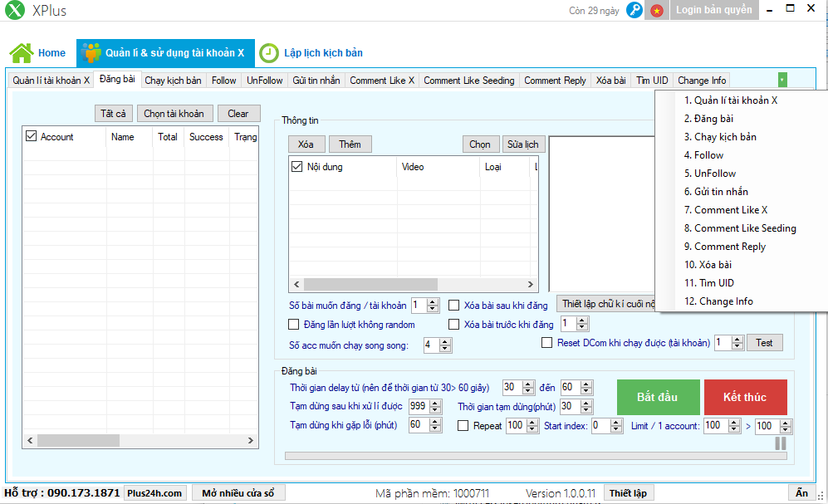This screenshot has height=504, width=828.
Task: Switch to the Comment Like Seeding tab
Action: click(469, 81)
